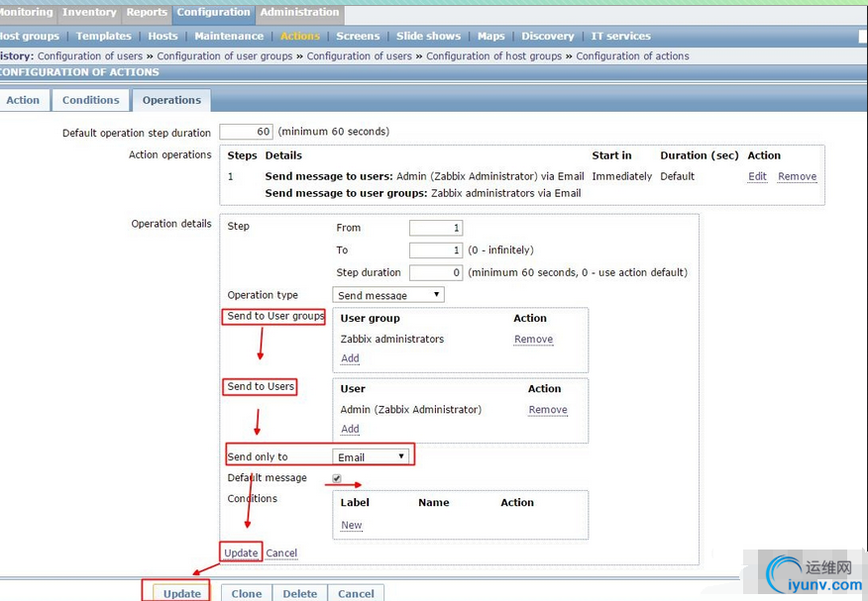Go to Templates submenu
868x601 pixels.
[103, 36]
